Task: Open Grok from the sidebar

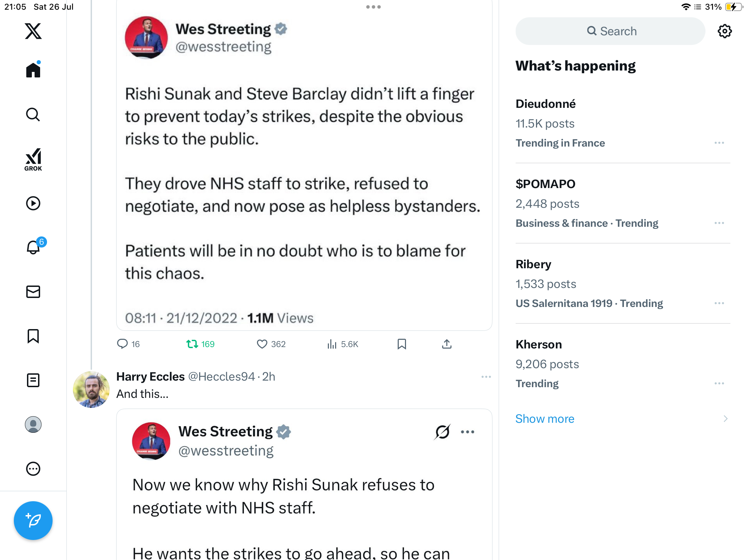Action: [33, 159]
